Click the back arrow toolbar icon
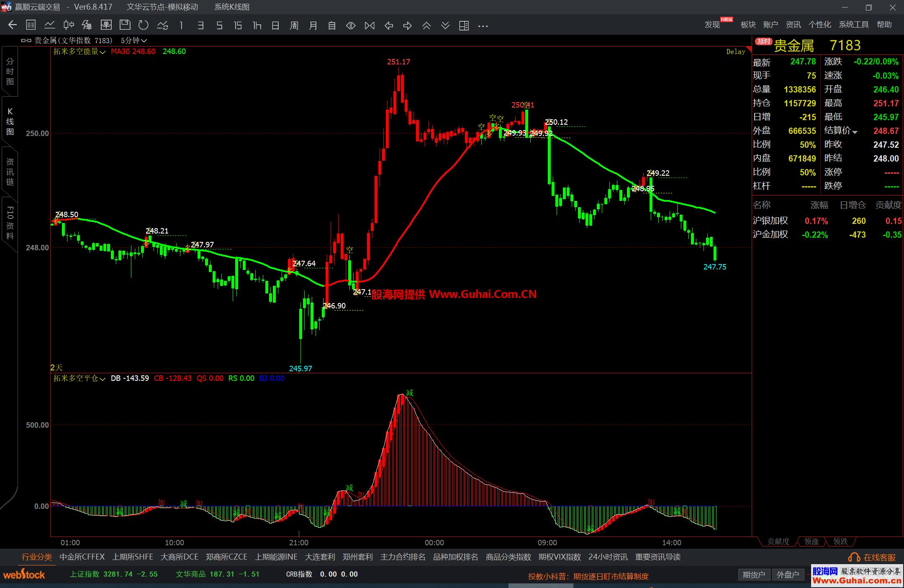Image resolution: width=904 pixels, height=588 pixels. point(13,26)
